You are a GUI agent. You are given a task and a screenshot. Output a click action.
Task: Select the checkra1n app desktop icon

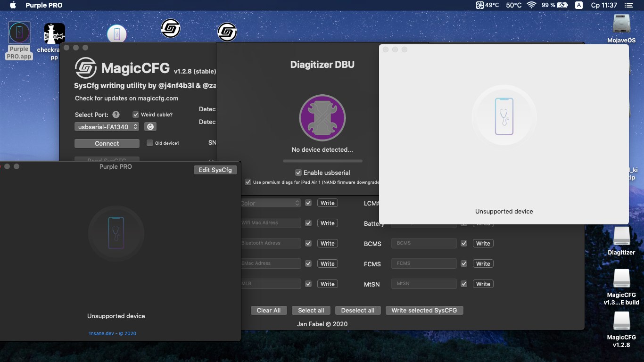[x=54, y=34]
